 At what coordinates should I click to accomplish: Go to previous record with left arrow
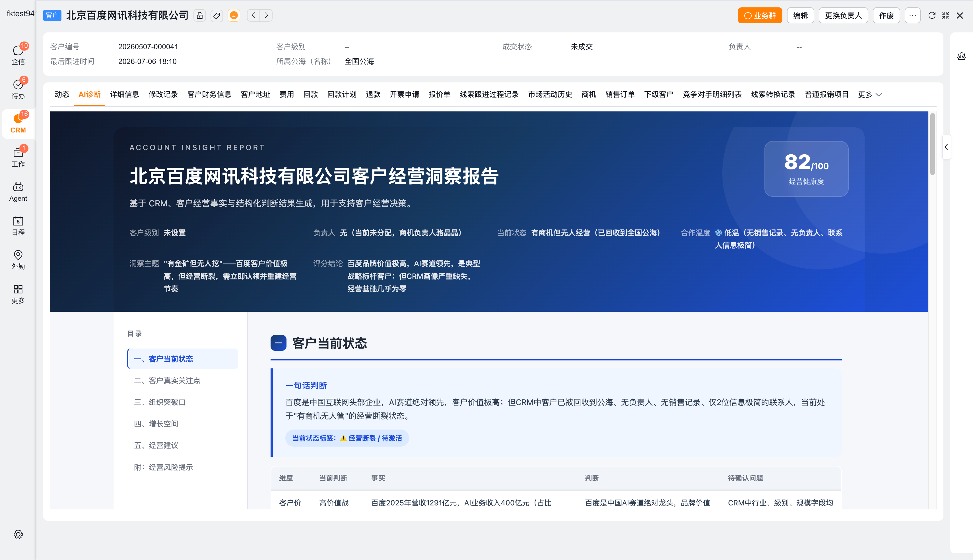253,15
